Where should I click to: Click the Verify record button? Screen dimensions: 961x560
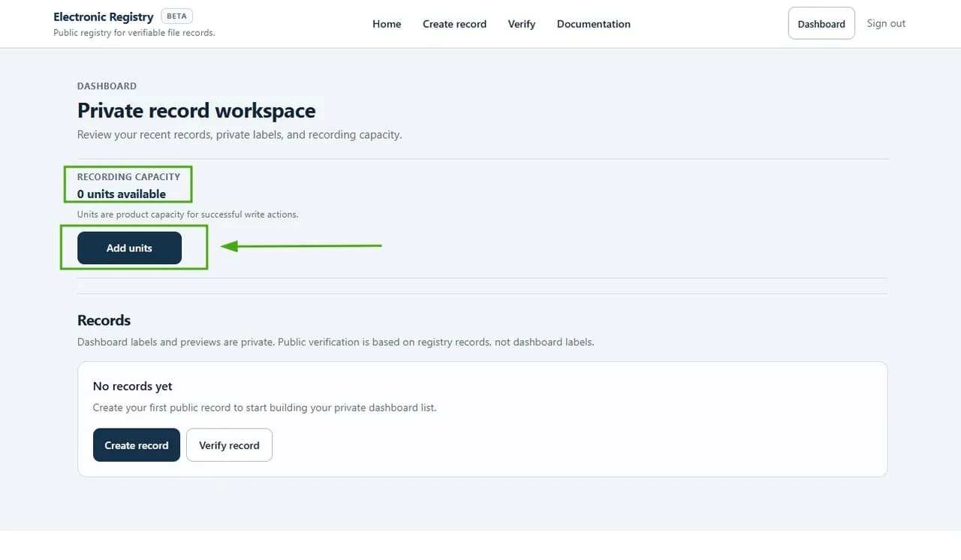(x=229, y=445)
